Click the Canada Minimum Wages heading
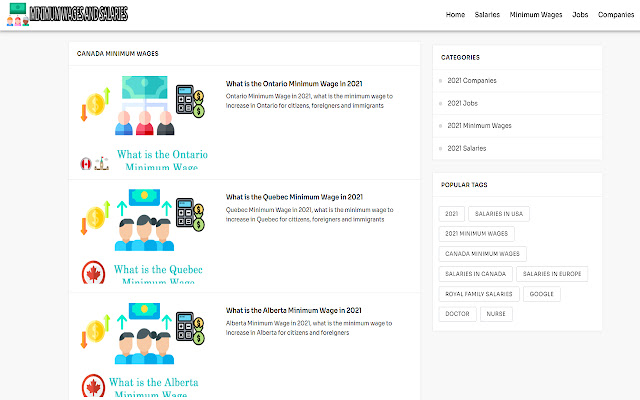Viewport: 640px width, 400px height. [x=118, y=54]
